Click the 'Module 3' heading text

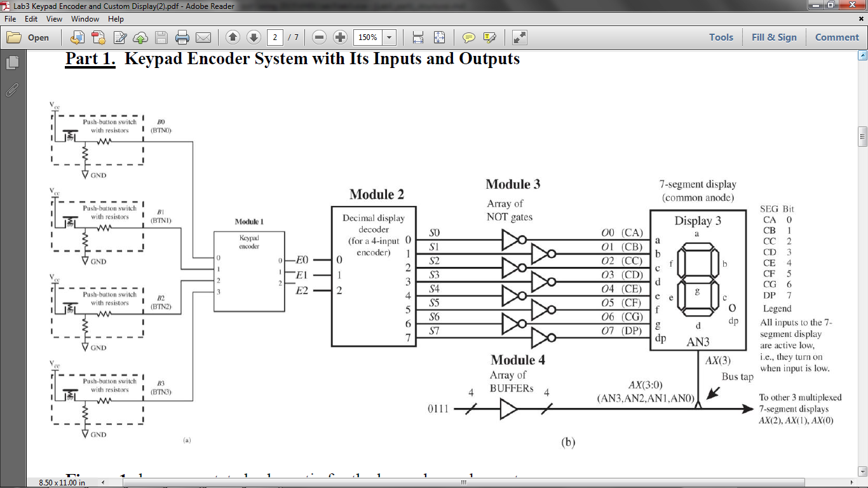click(x=512, y=184)
